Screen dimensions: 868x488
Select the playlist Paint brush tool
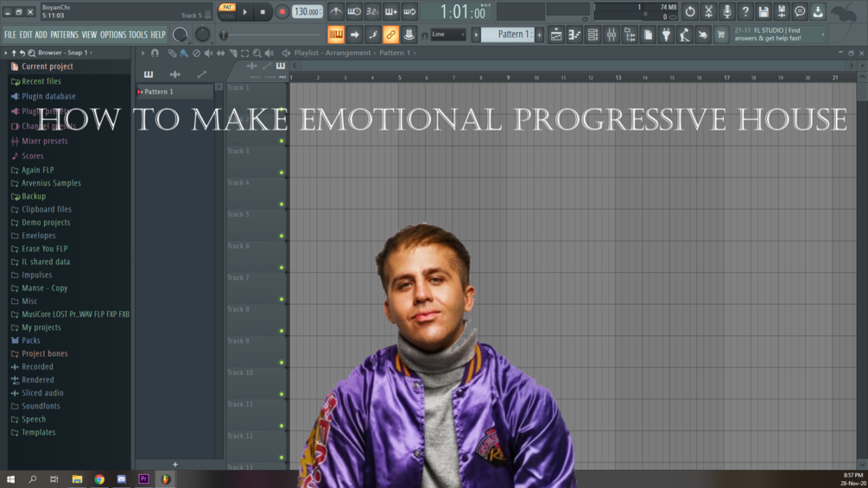pyautogui.click(x=184, y=53)
